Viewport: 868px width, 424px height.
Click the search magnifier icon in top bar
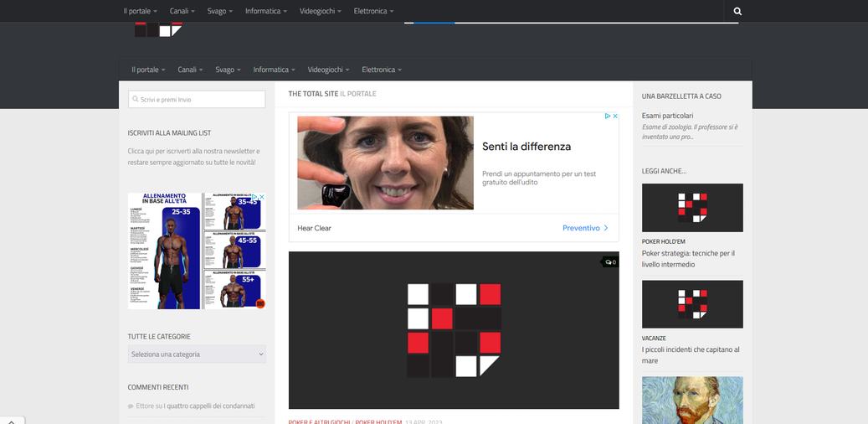pos(737,12)
